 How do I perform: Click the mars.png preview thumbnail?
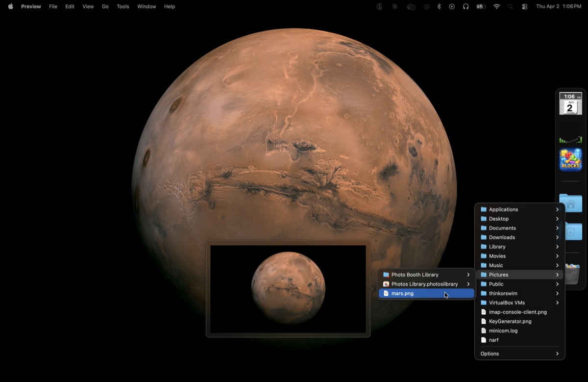[288, 289]
